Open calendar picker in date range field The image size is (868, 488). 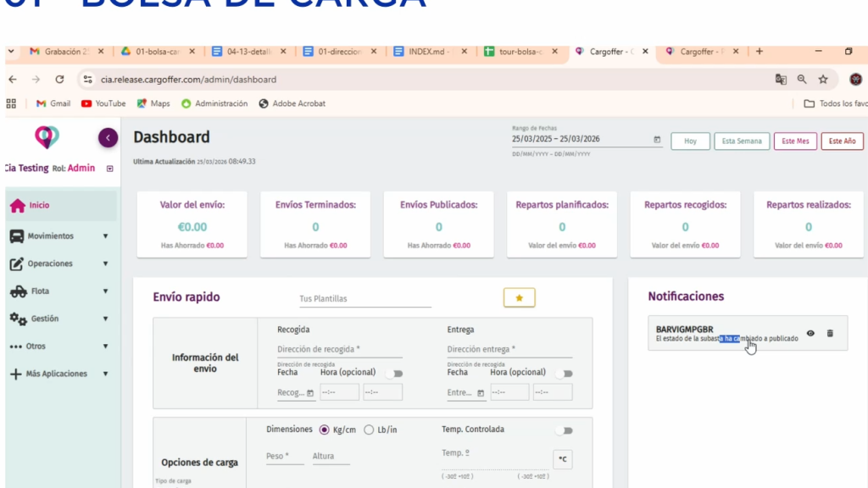click(657, 140)
